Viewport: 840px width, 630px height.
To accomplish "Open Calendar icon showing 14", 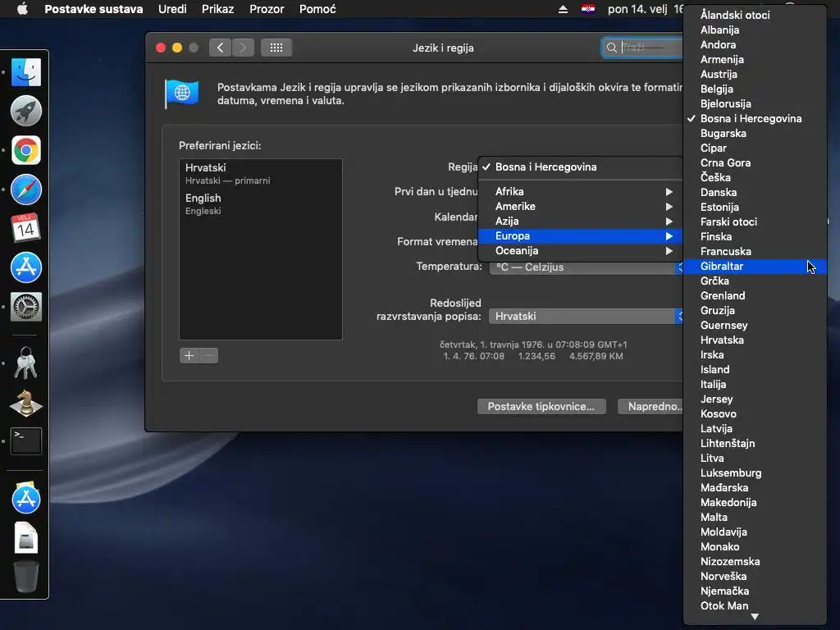I will tap(25, 228).
